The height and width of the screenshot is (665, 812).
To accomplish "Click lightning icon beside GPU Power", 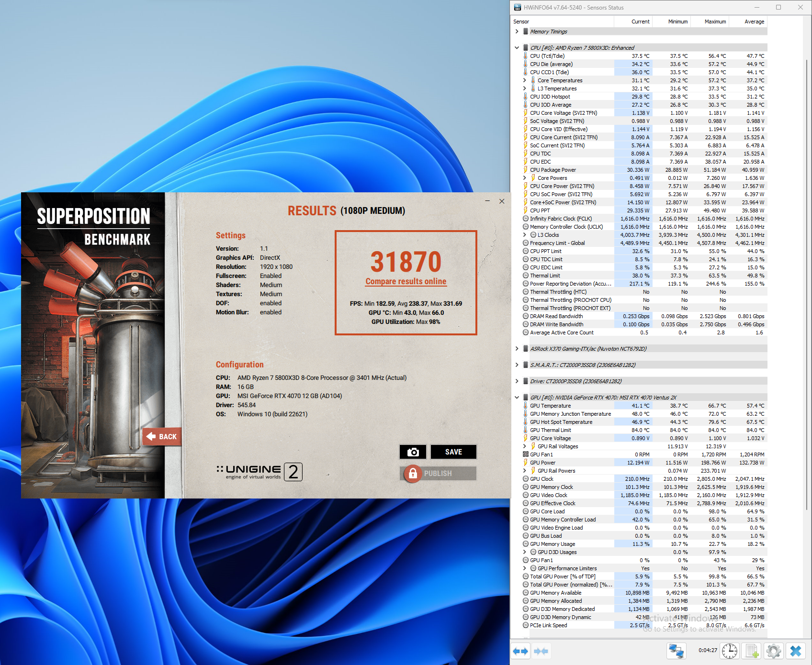I will 526,463.
